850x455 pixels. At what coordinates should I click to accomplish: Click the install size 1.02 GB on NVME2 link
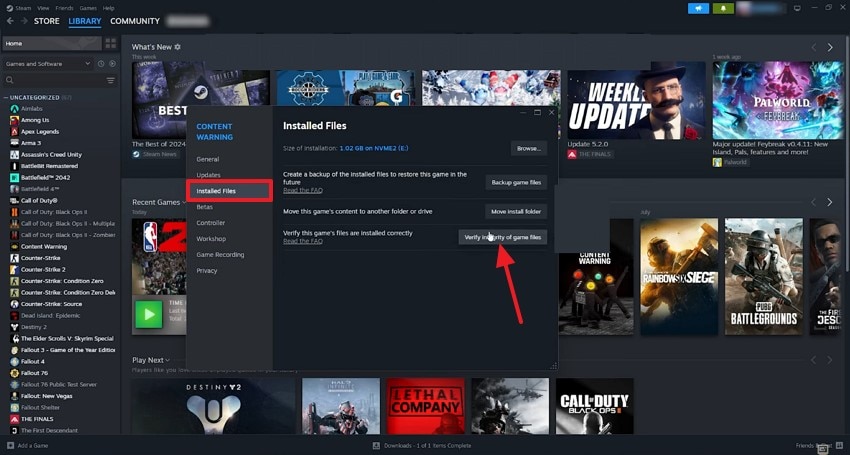coord(374,148)
